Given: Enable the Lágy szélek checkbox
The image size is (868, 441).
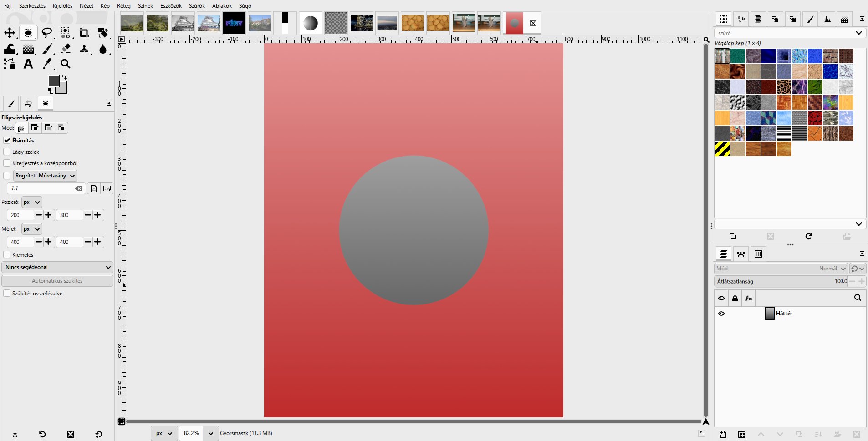Looking at the screenshot, I should point(7,152).
